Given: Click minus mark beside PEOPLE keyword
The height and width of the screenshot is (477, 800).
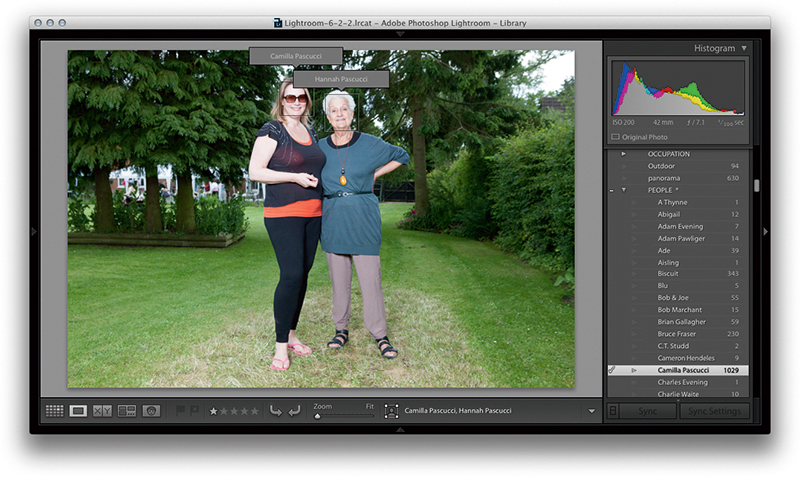Looking at the screenshot, I should (611, 190).
